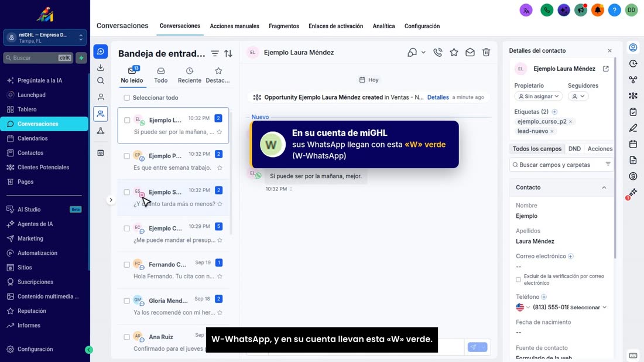Screen dimensions: 644x362
Task: Click the Buscar search field in sidebar
Action: pos(37,58)
